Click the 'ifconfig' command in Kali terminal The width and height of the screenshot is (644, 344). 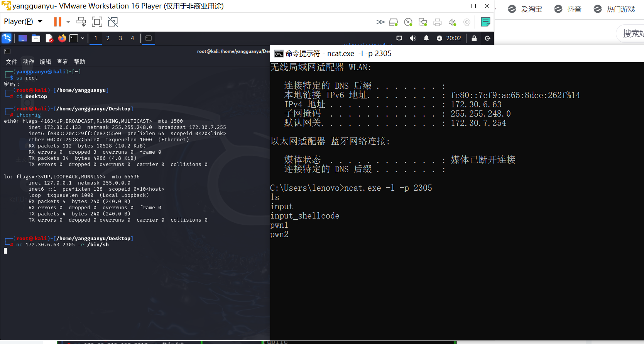coord(29,115)
